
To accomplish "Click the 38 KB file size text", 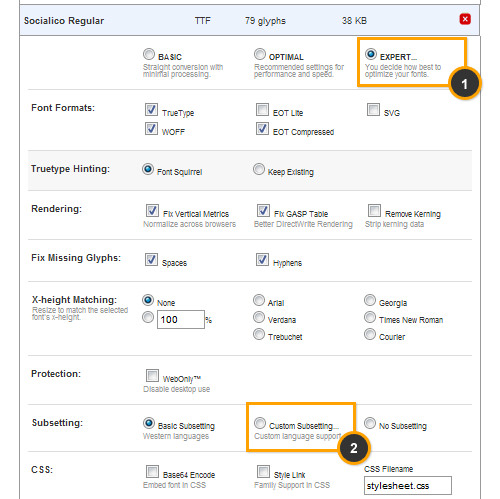I will (354, 21).
